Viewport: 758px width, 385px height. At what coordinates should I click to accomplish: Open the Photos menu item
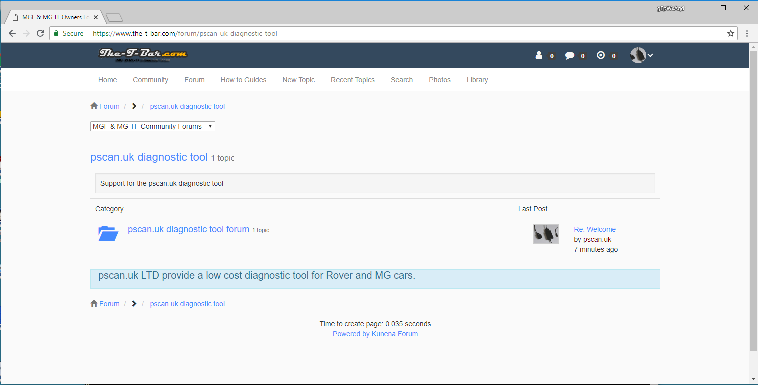tap(439, 80)
